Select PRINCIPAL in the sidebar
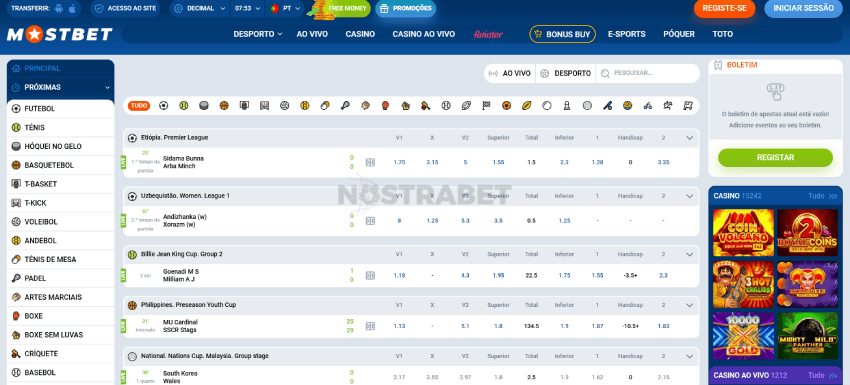Viewport: 850px width, 385px height. pyautogui.click(x=60, y=68)
